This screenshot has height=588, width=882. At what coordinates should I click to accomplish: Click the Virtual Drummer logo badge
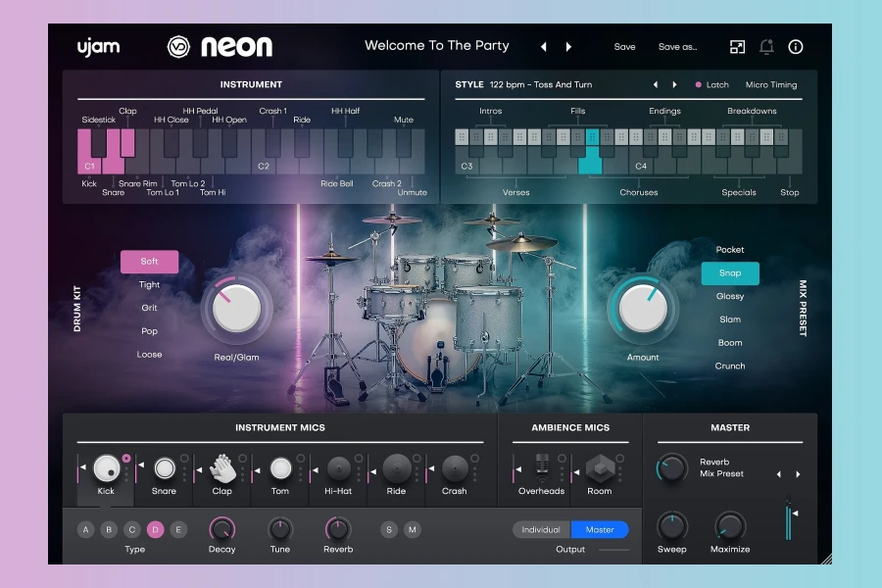(x=179, y=47)
